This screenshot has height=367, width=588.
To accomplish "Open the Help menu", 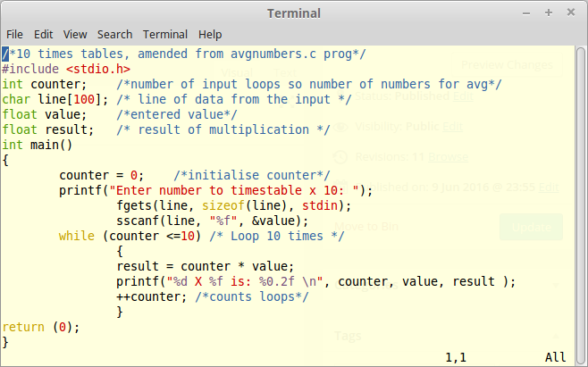I will click(x=210, y=34).
